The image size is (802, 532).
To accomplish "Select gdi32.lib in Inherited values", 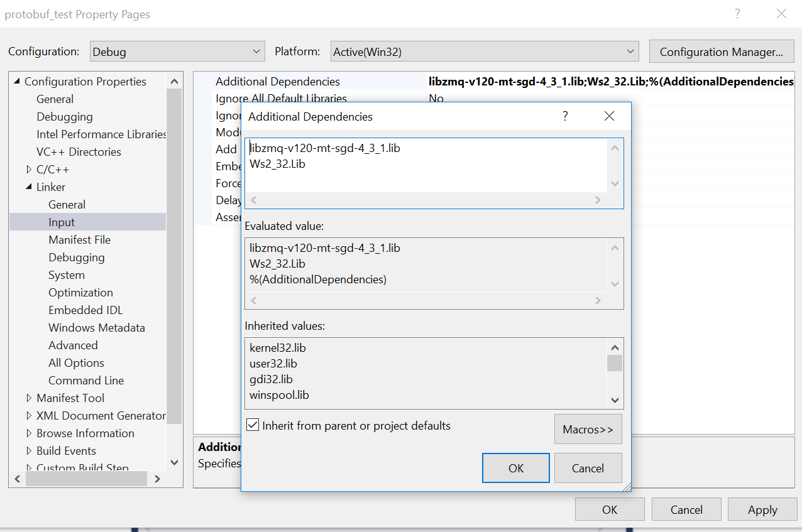I will pos(271,379).
